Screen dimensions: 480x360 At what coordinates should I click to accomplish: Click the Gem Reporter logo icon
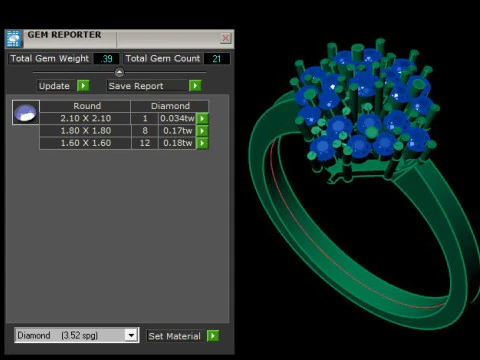coord(14,39)
